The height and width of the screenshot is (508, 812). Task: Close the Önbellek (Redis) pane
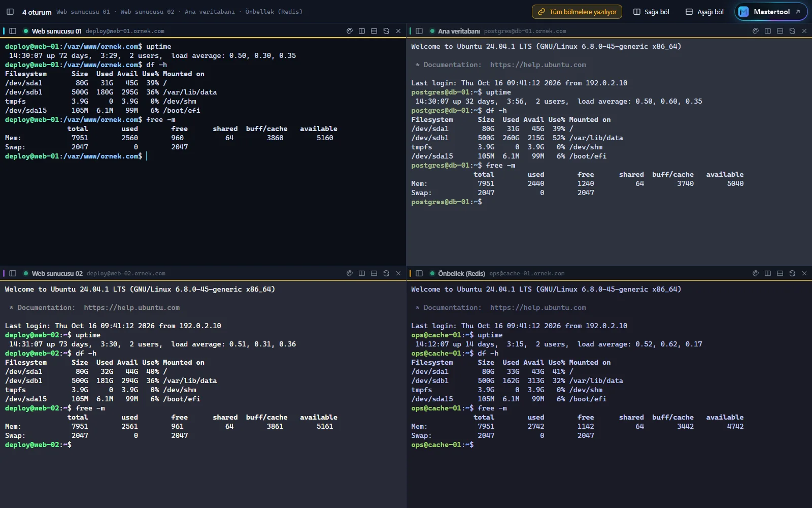point(804,273)
